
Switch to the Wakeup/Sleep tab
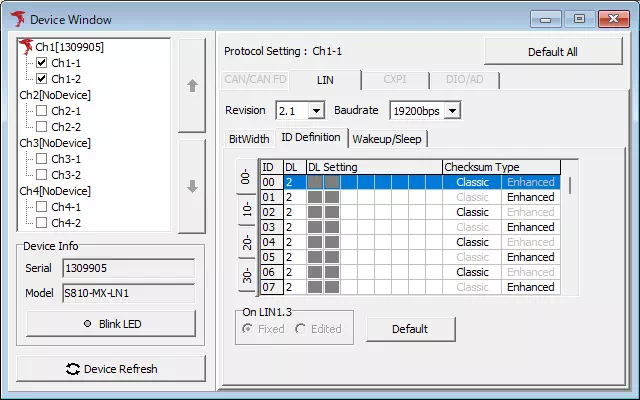[x=386, y=139]
